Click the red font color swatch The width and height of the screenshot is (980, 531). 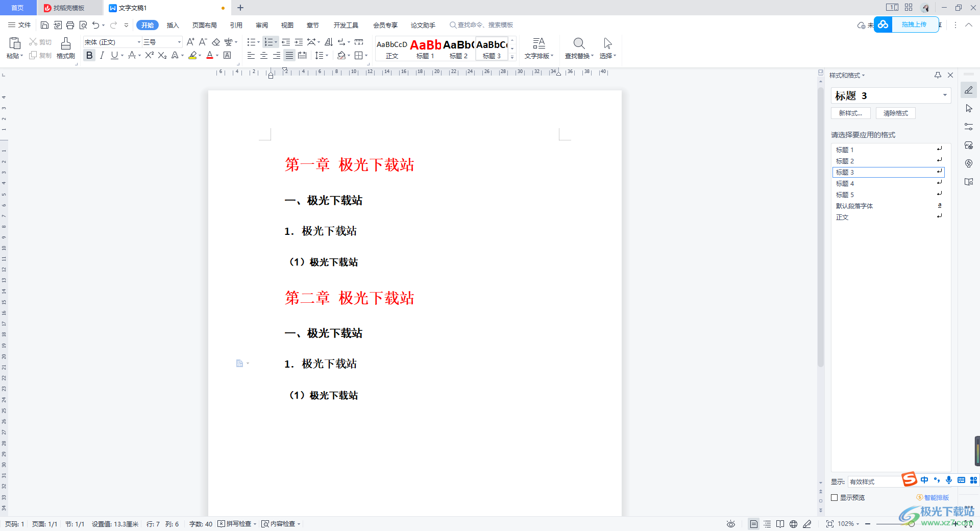click(x=210, y=56)
